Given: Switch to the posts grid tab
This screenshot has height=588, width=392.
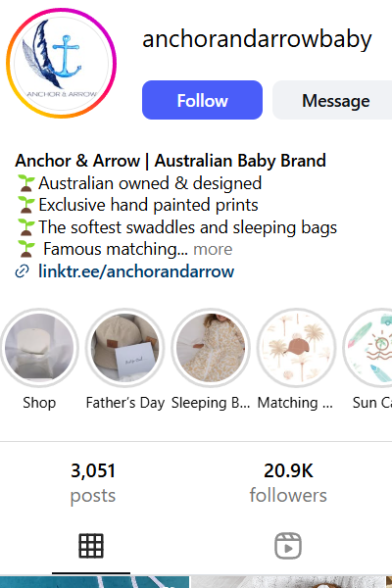Looking at the screenshot, I should 91,546.
